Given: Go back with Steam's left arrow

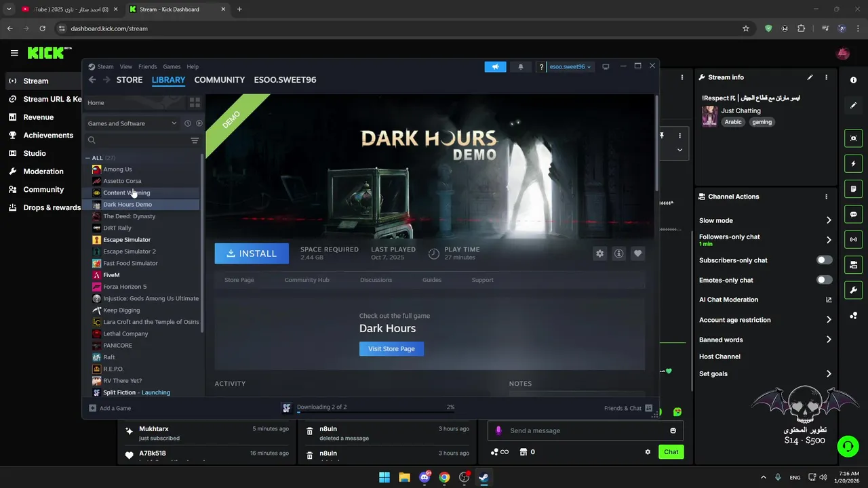Looking at the screenshot, I should click(x=92, y=80).
